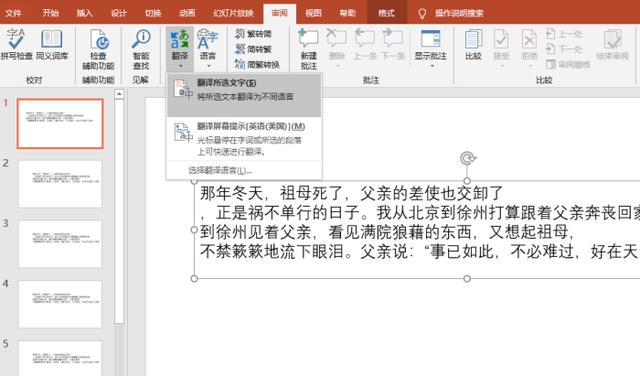Switch to the 开始 tab

[x=50, y=13]
